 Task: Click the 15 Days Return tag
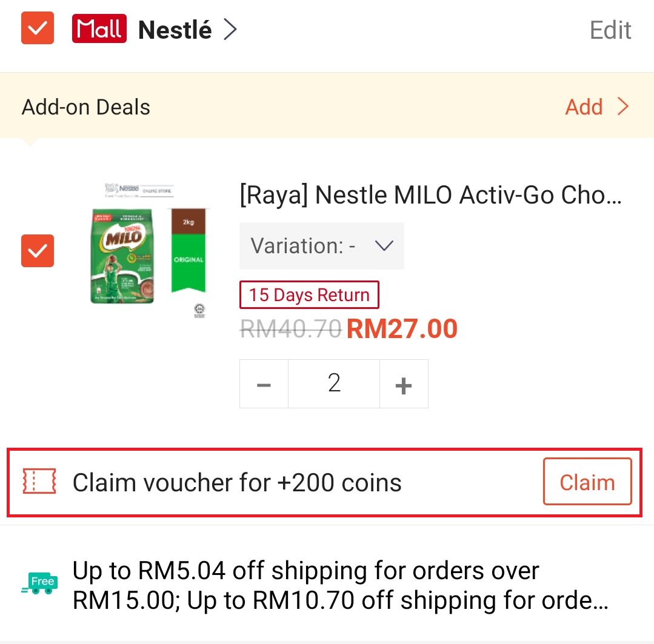(309, 295)
